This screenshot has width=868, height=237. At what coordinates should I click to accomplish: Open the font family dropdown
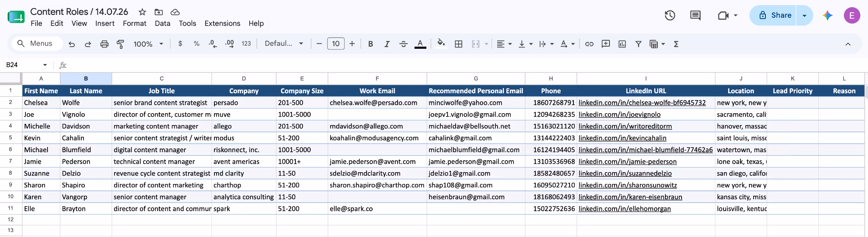[284, 44]
